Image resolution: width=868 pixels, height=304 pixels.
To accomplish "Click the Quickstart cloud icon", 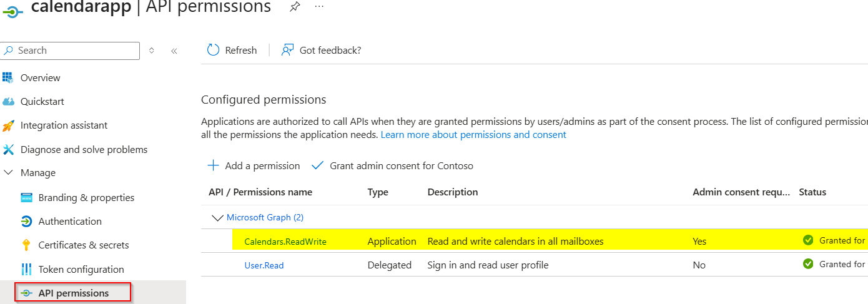I will (x=8, y=101).
